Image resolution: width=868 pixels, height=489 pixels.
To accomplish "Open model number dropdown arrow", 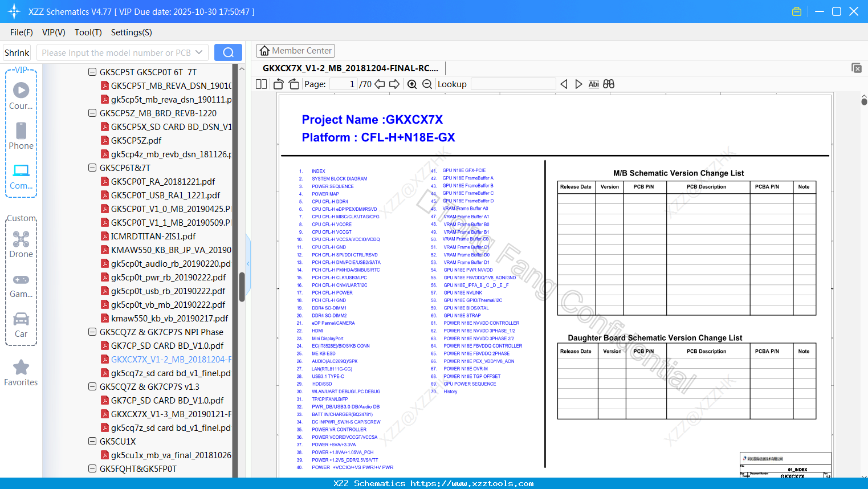I will pyautogui.click(x=199, y=52).
